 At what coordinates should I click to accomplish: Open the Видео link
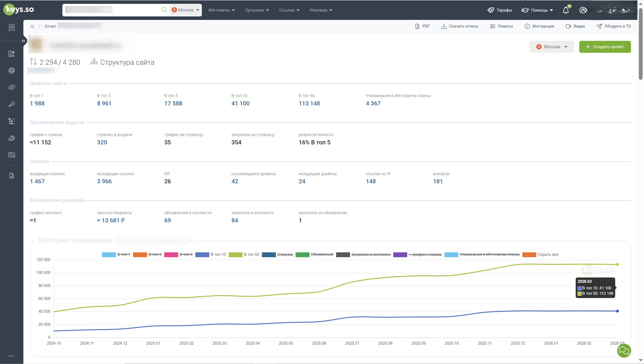575,26
